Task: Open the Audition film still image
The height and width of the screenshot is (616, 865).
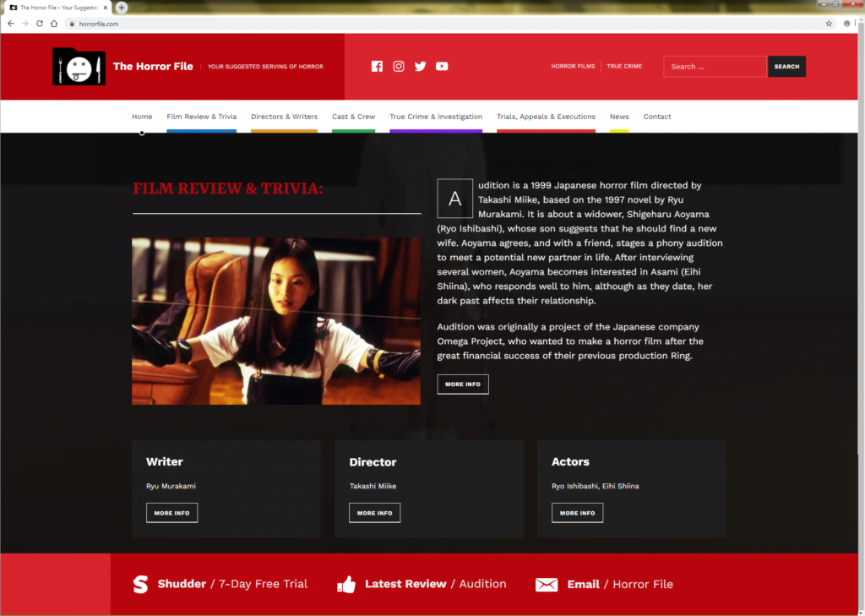Action: coord(276,321)
